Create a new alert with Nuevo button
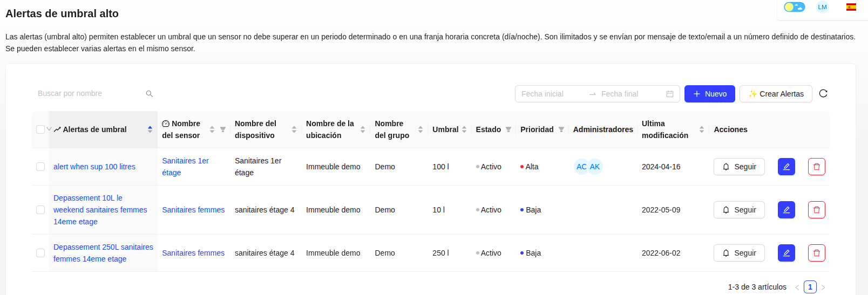The image size is (868, 295). [x=710, y=94]
